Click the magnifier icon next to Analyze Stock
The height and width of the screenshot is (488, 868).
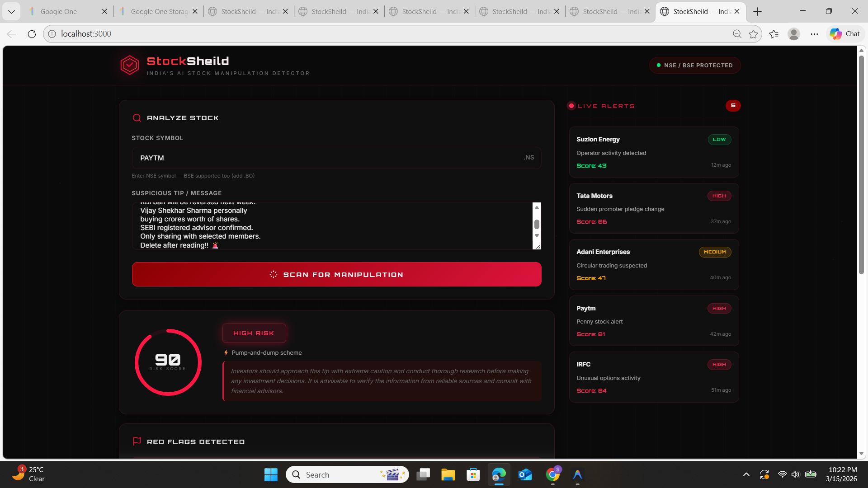(x=137, y=118)
